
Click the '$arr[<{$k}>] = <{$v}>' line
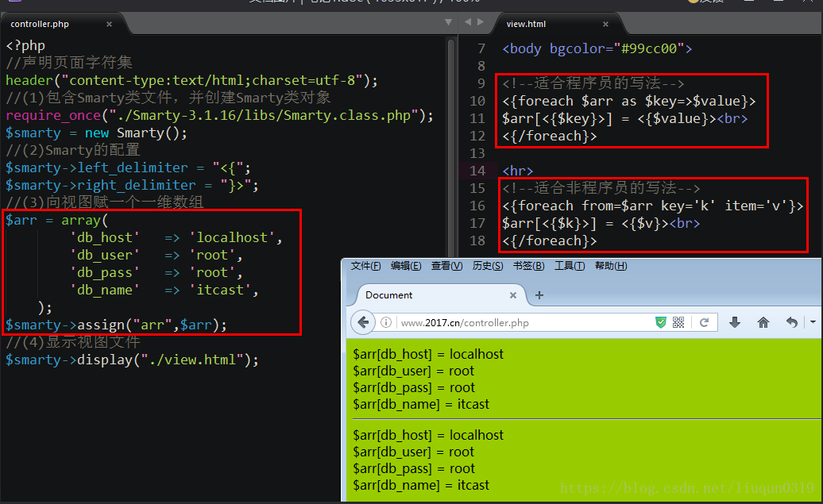coord(601,223)
